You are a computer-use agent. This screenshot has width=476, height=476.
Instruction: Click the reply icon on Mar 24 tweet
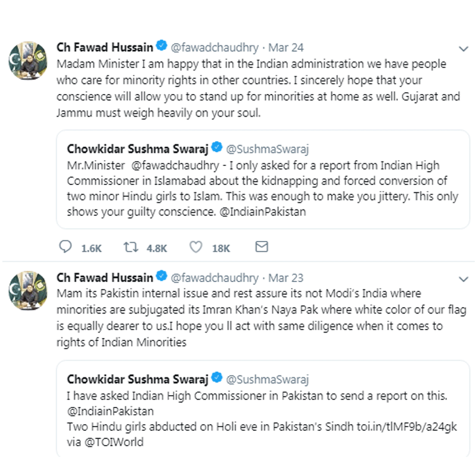tap(65, 246)
